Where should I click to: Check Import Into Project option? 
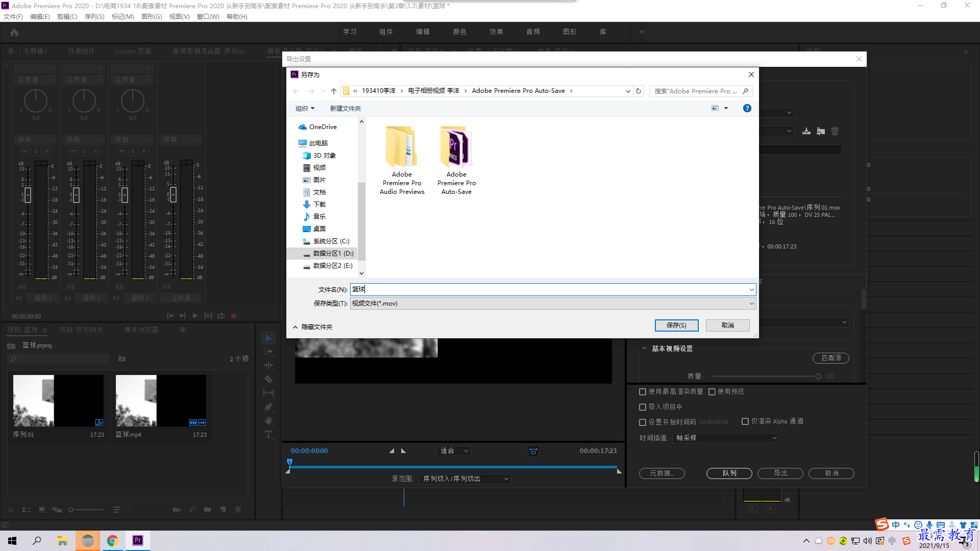point(643,407)
